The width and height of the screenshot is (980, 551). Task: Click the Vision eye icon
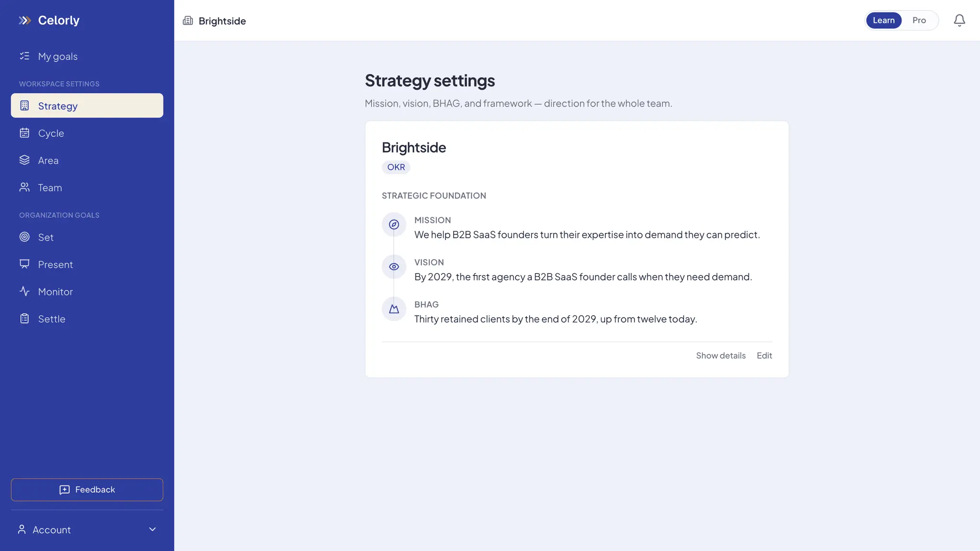click(x=394, y=266)
